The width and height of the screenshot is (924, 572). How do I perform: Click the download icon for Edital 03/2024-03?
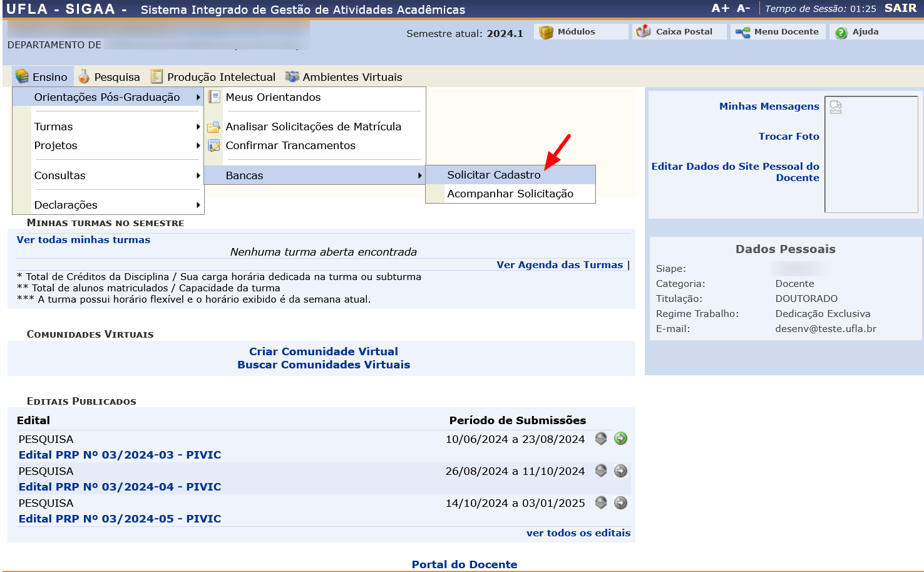coord(601,439)
